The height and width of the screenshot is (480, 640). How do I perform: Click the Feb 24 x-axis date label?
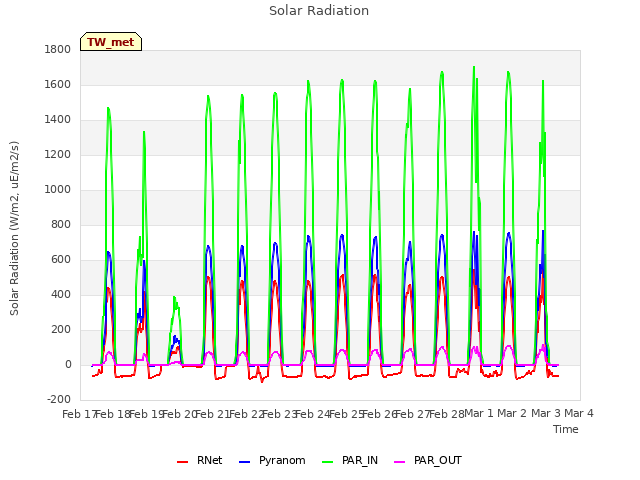[313, 414]
